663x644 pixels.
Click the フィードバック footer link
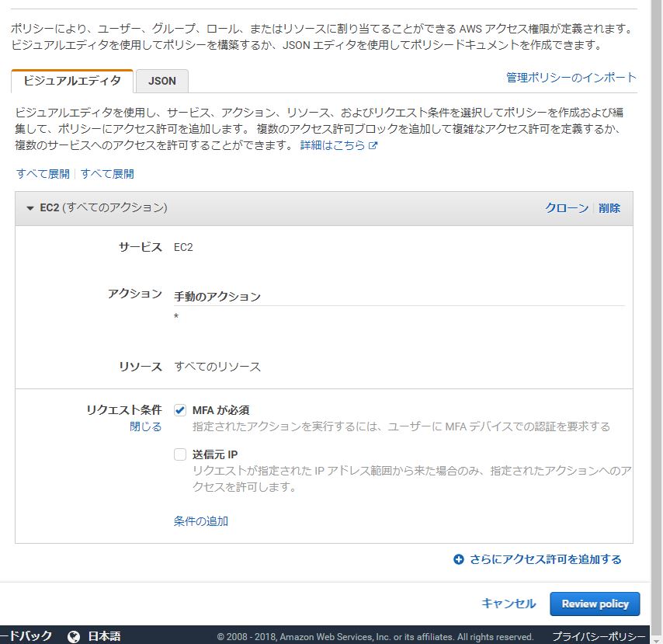(26, 635)
